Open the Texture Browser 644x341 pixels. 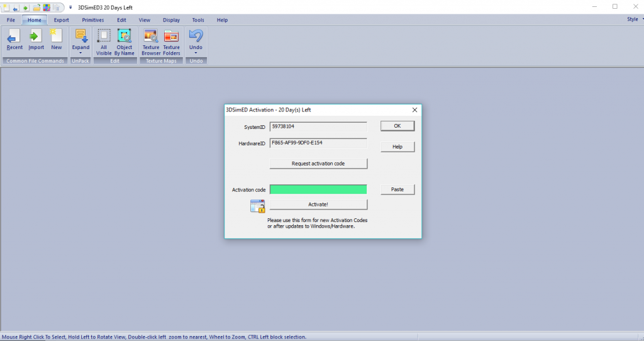tap(151, 42)
